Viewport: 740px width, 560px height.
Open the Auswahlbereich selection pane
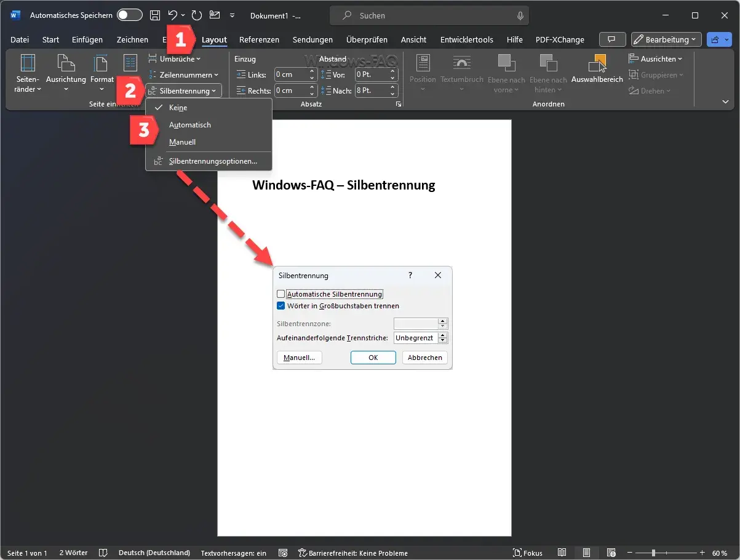(x=597, y=69)
